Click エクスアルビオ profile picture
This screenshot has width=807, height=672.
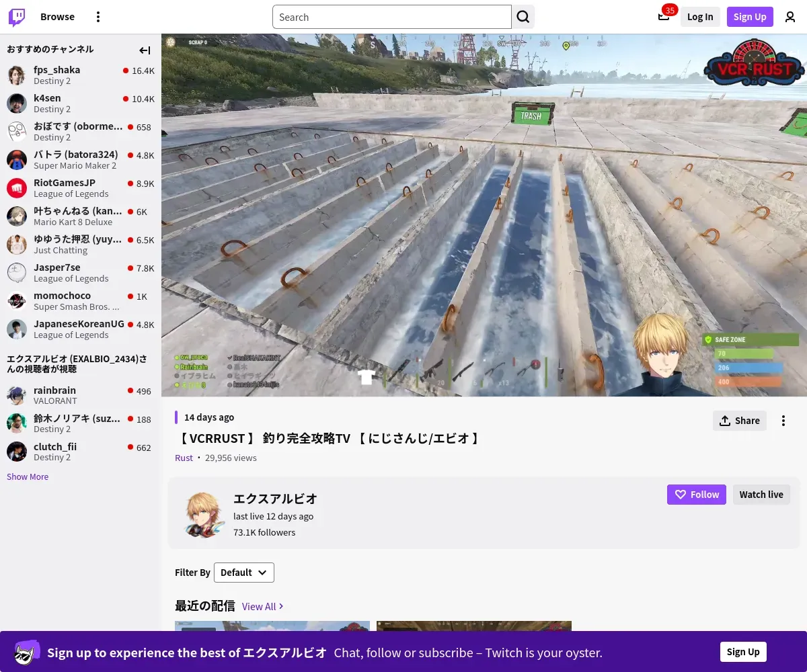(204, 514)
